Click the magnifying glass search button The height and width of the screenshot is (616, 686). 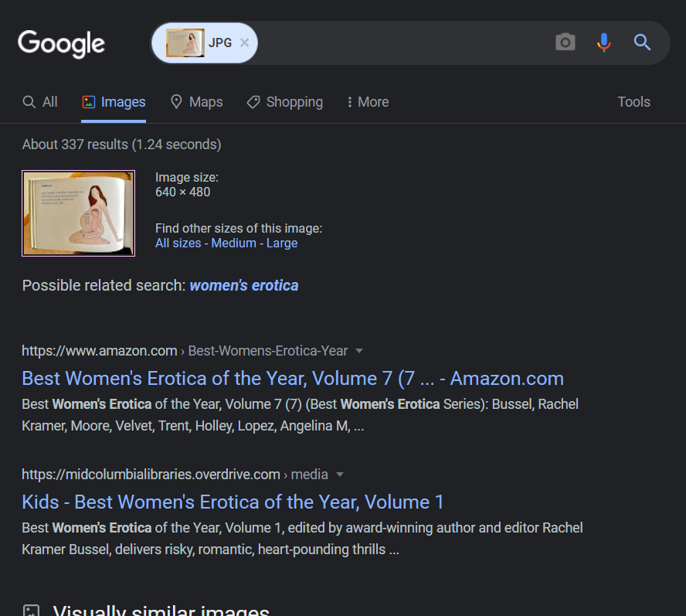(x=642, y=43)
